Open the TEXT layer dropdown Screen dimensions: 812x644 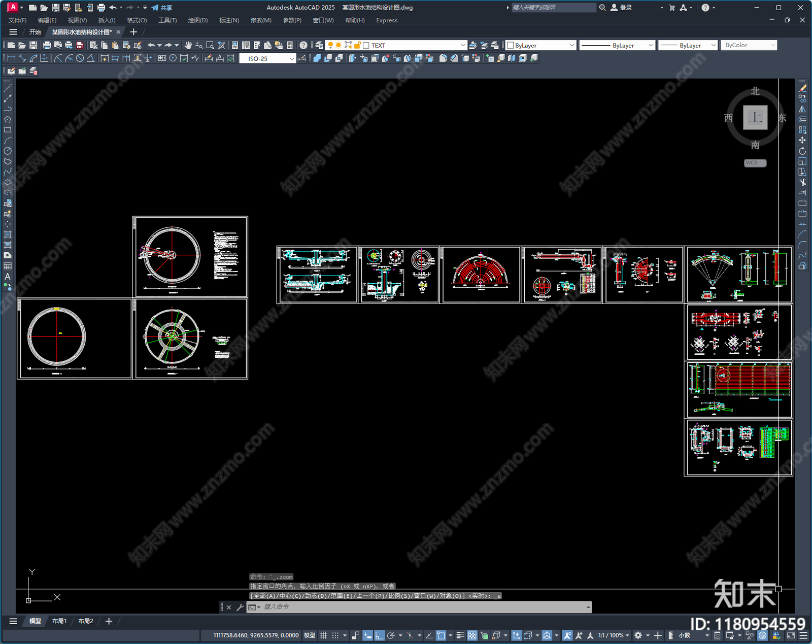tap(462, 45)
